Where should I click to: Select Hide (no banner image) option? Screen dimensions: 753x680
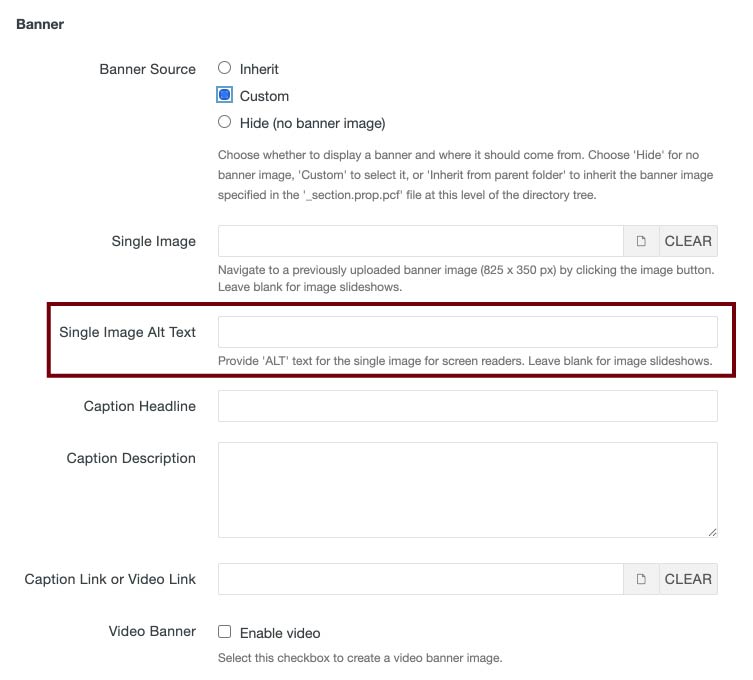pos(225,123)
